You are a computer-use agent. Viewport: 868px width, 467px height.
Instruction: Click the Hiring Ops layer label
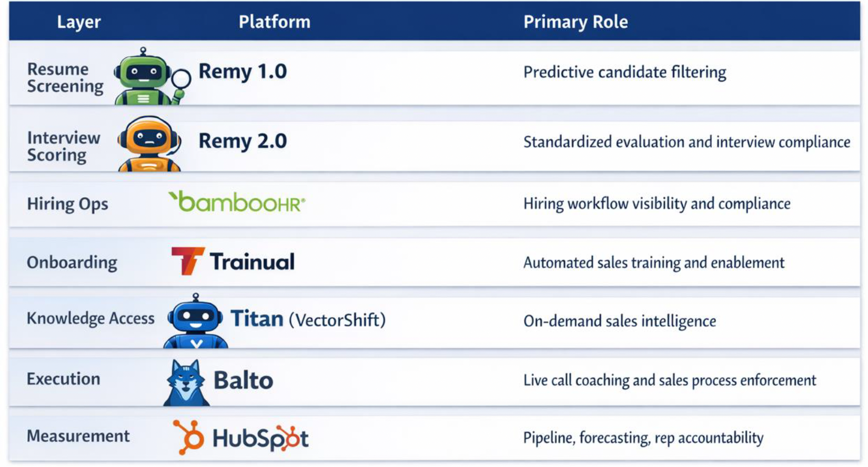[x=67, y=204]
